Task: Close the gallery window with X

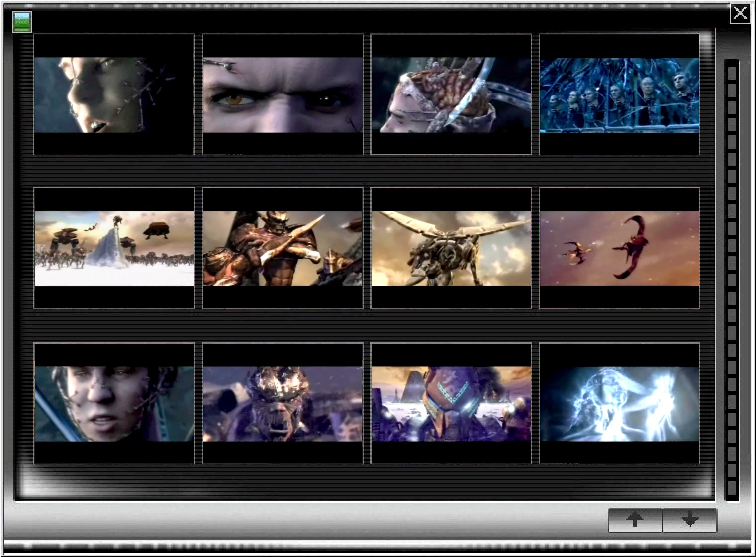Action: tap(740, 13)
